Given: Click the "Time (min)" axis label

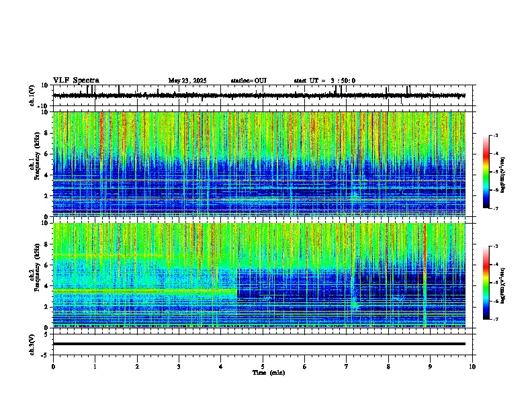Looking at the screenshot, I should 269,373.
